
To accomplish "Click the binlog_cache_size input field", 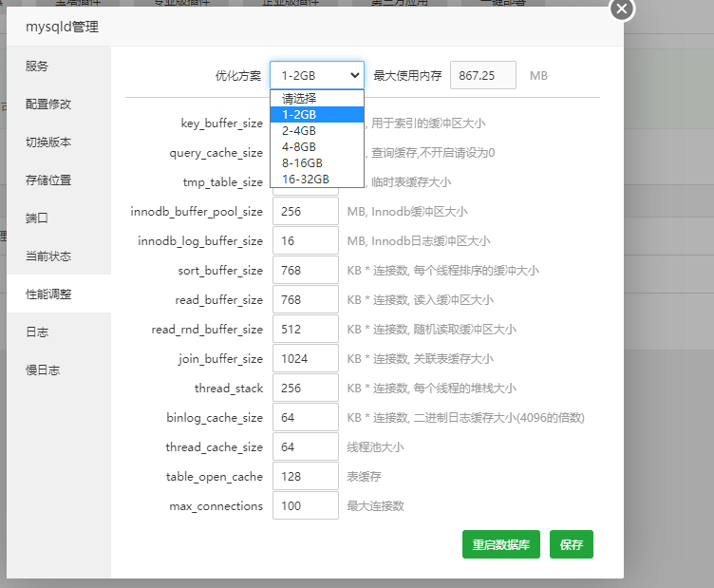I will pos(306,417).
